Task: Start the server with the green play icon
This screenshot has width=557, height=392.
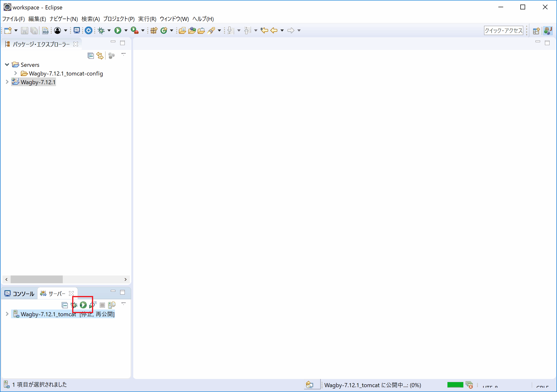Action: click(x=83, y=305)
